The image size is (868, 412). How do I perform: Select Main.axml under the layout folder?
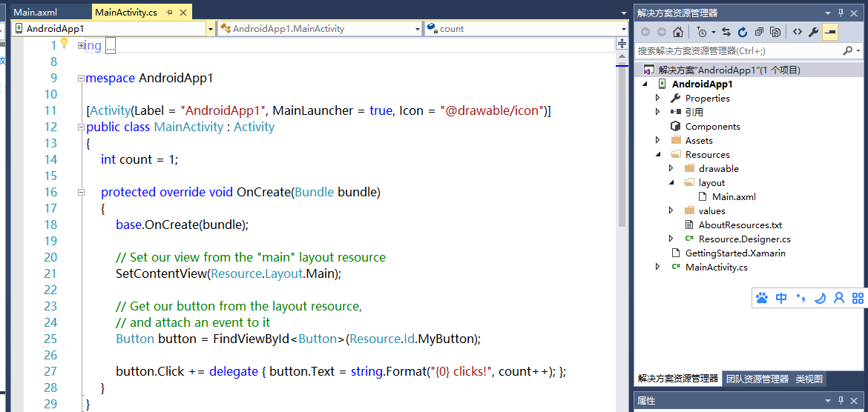point(733,196)
